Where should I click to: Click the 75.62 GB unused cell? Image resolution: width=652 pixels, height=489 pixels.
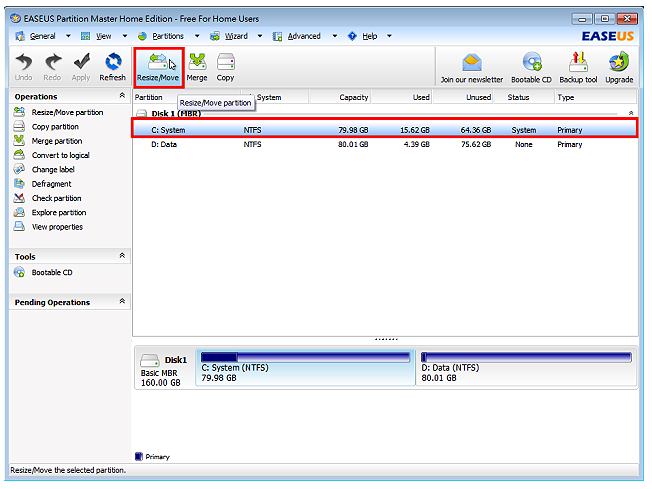476,144
